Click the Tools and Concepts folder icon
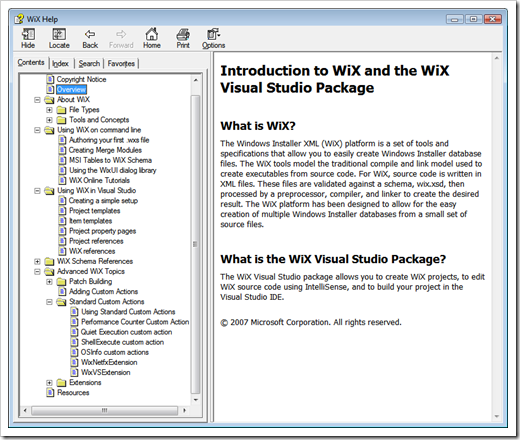520x440 pixels. pos(61,120)
